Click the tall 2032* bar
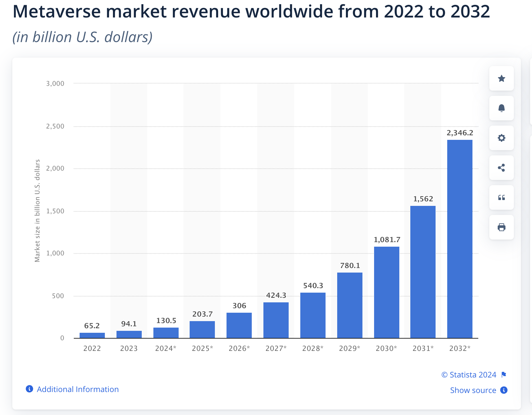Screen dimensions: 532x415 coord(460,239)
